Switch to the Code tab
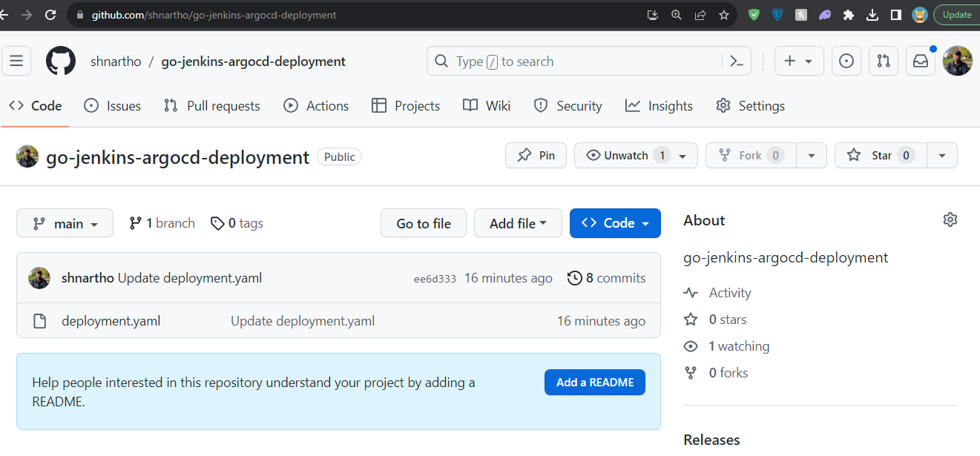 [36, 106]
